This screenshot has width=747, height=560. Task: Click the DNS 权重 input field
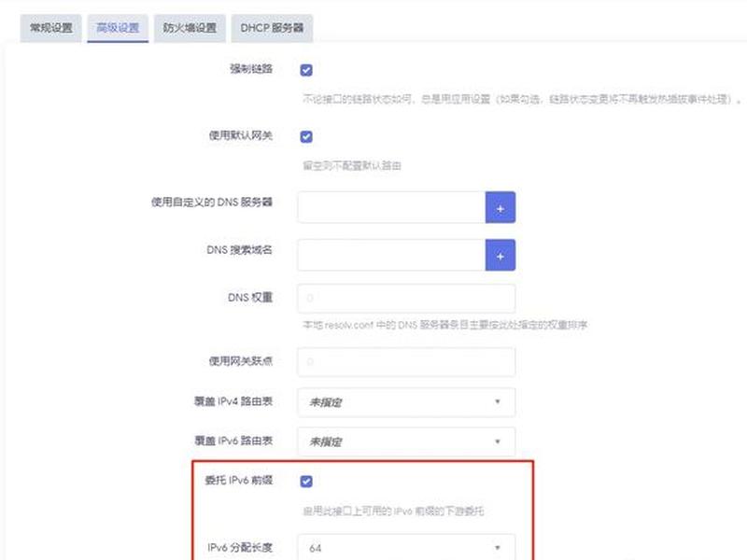tap(406, 298)
